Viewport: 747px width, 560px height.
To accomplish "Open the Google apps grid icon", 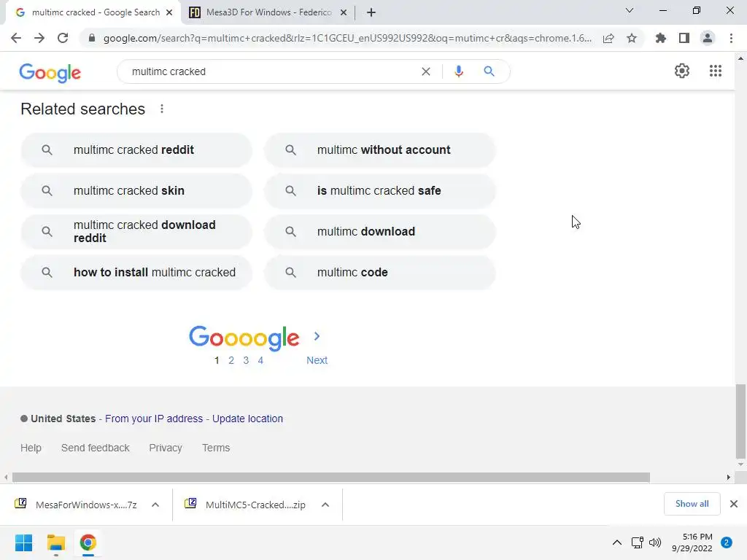I will (716, 71).
